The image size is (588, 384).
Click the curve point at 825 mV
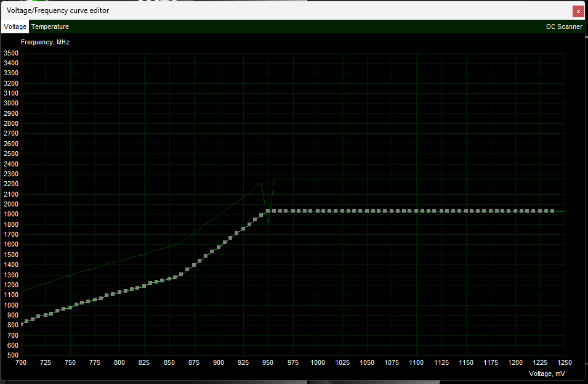[x=144, y=286]
